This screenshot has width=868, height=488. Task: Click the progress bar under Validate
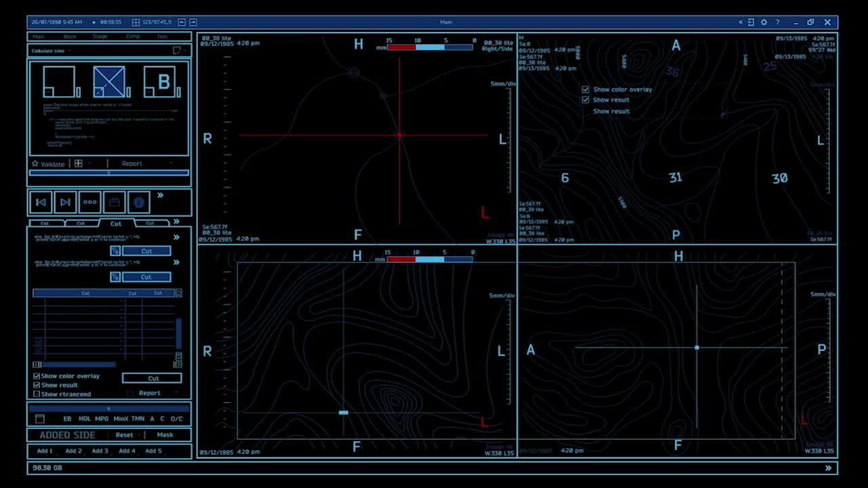pos(108,173)
